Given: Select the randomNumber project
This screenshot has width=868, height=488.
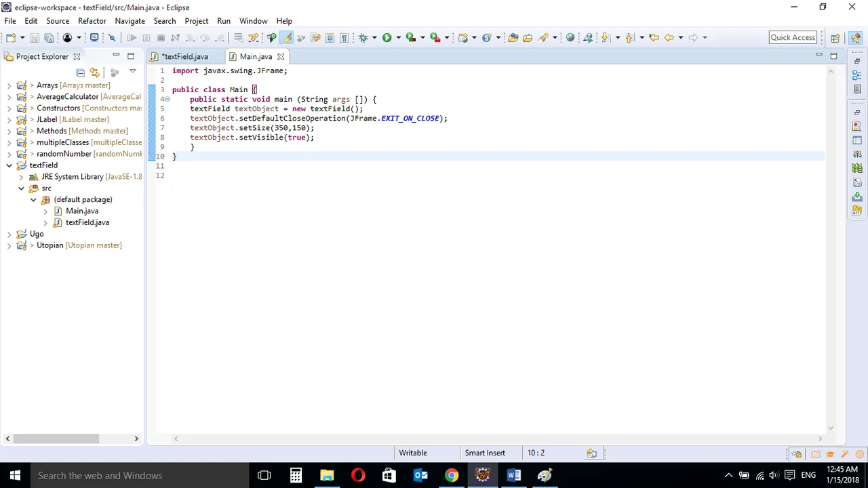Looking at the screenshot, I should pyautogui.click(x=64, y=154).
